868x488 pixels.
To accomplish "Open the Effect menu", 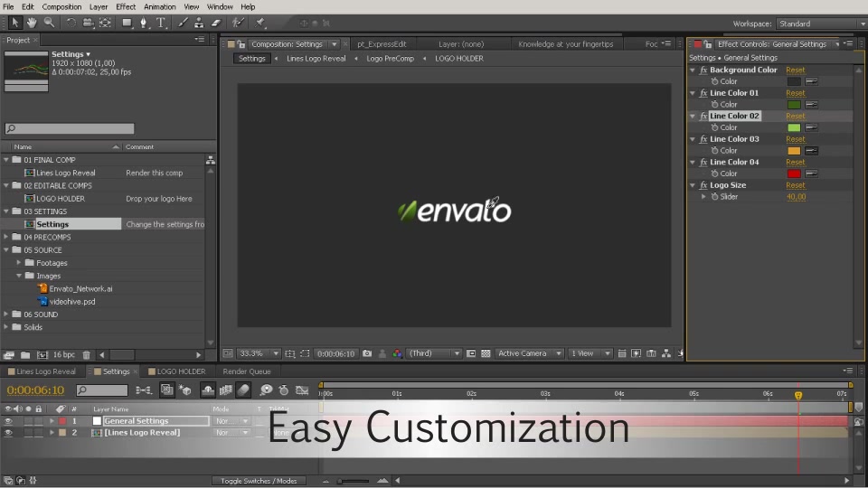I will tap(126, 6).
